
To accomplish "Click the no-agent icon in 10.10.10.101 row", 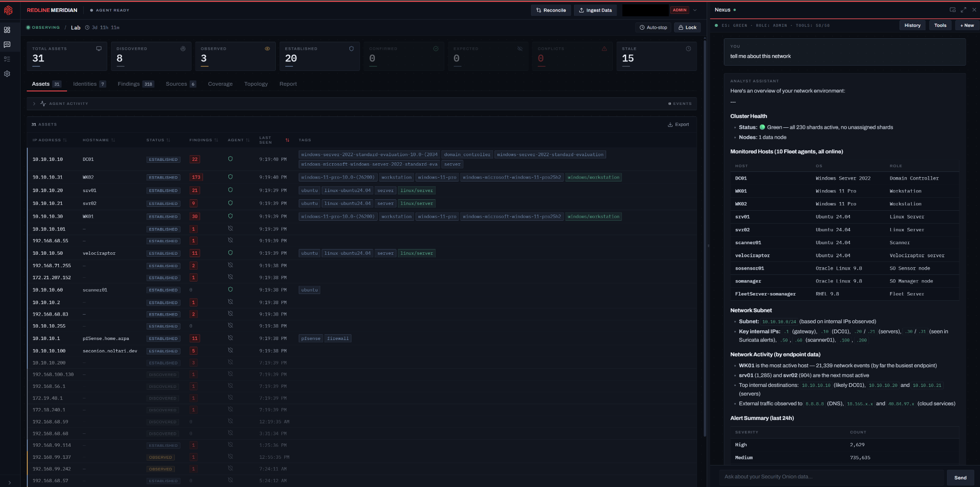I will pyautogui.click(x=230, y=228).
